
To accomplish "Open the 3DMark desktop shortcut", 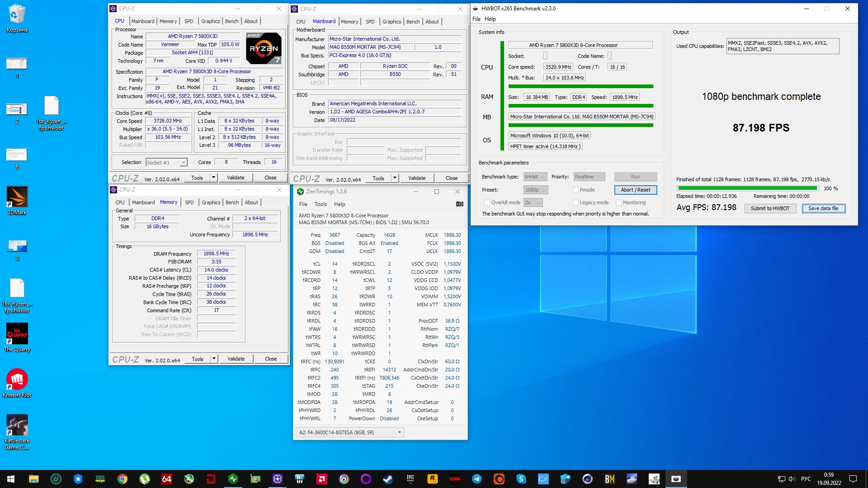I will 17,201.
